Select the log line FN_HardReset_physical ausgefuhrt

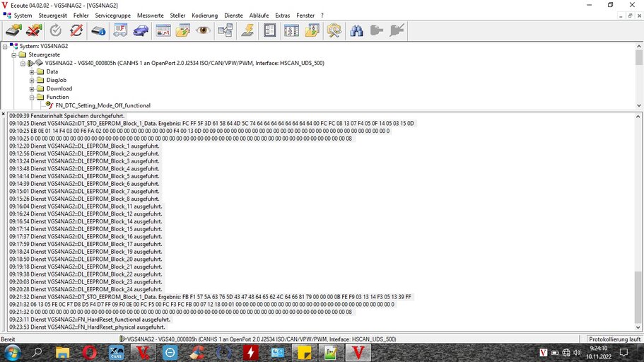(x=87, y=327)
